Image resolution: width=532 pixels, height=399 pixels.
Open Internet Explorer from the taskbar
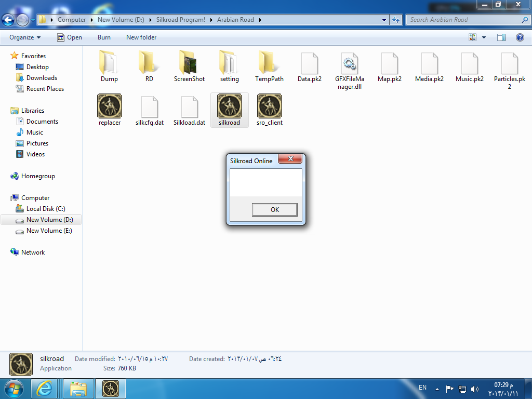tap(44, 389)
